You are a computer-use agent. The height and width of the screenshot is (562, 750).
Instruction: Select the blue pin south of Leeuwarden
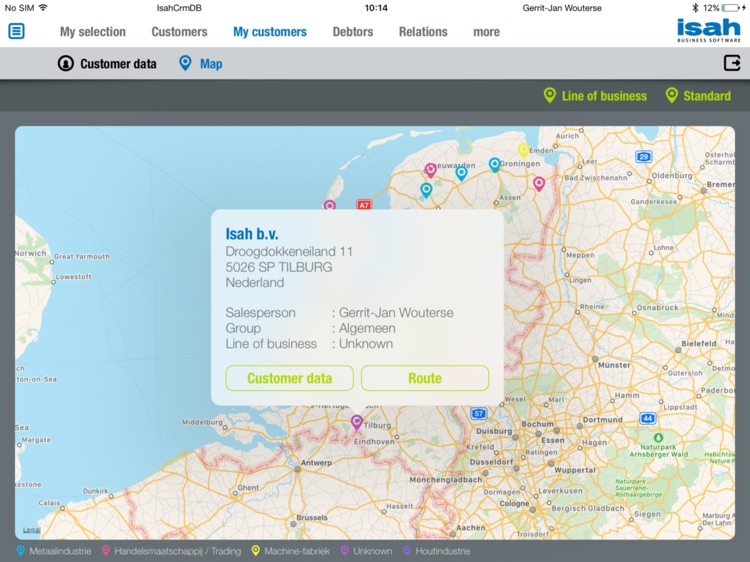(x=426, y=190)
